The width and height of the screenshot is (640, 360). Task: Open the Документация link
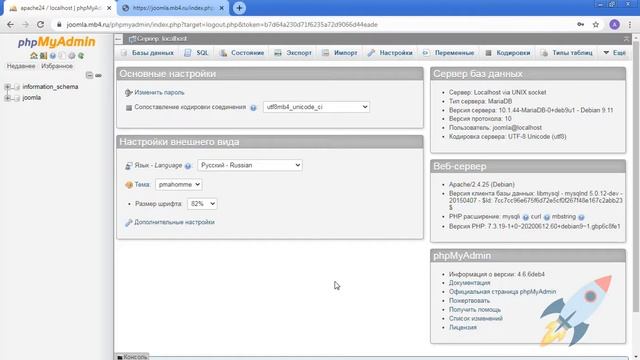[x=469, y=283]
